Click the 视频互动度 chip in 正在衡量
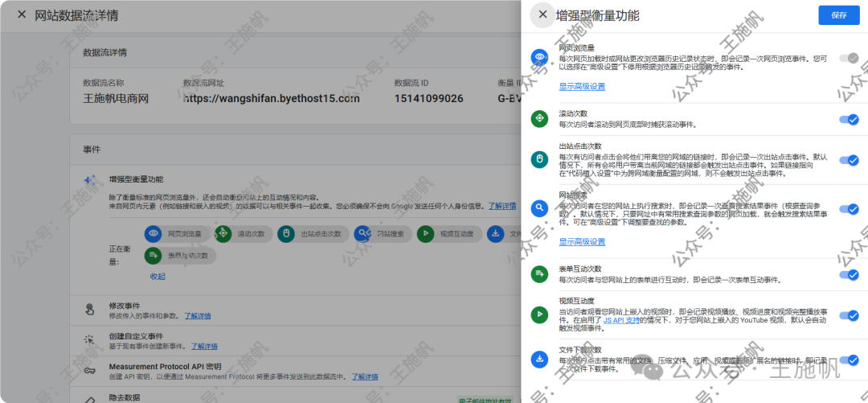Viewport: 868px width, 403px height. pos(449,234)
